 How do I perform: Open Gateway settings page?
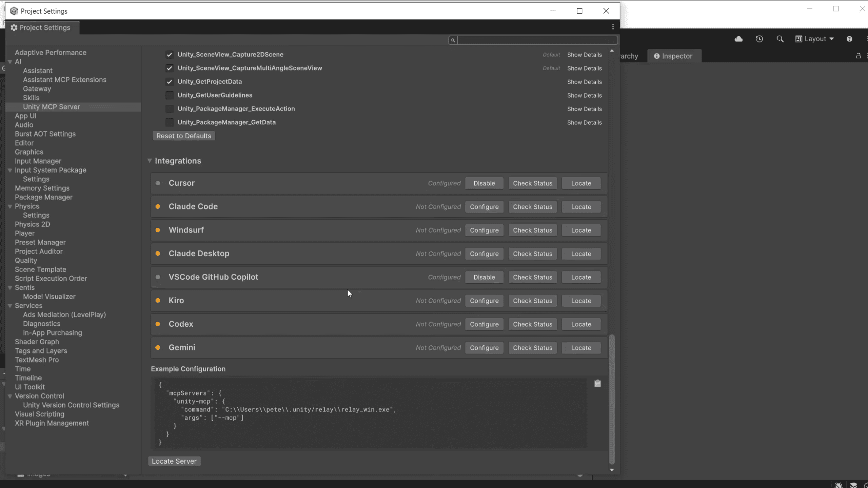click(37, 89)
